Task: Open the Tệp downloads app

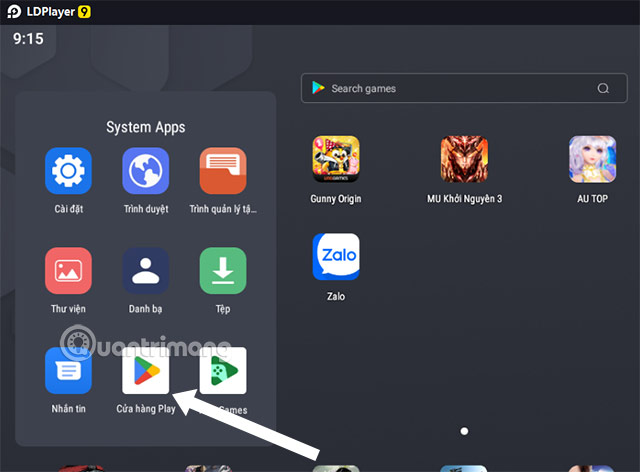Action: pyautogui.click(x=223, y=271)
